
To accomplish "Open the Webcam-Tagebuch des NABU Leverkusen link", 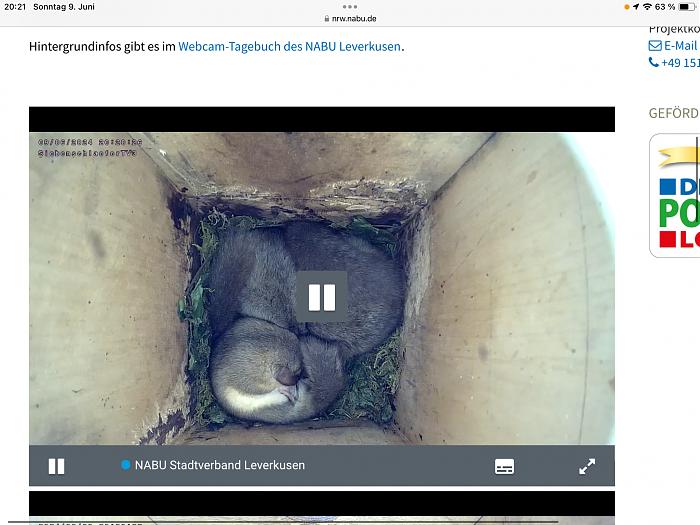I will coord(289,46).
